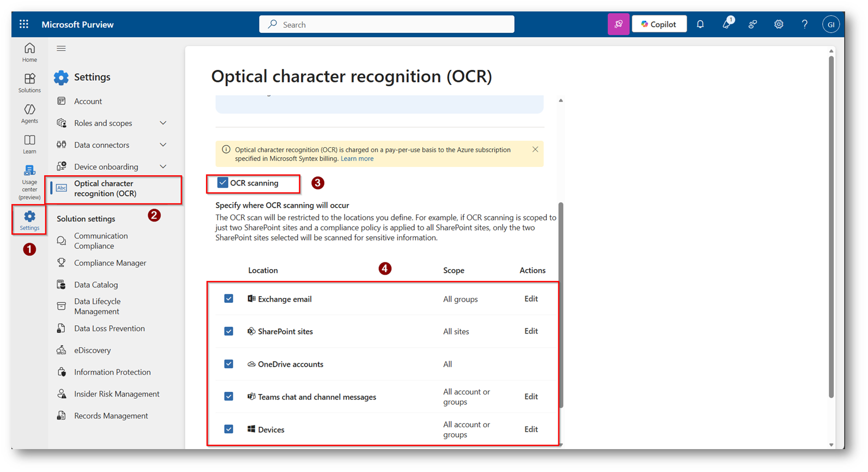The image size is (868, 472).
Task: Uncheck the Exchange email location
Action: pos(229,298)
